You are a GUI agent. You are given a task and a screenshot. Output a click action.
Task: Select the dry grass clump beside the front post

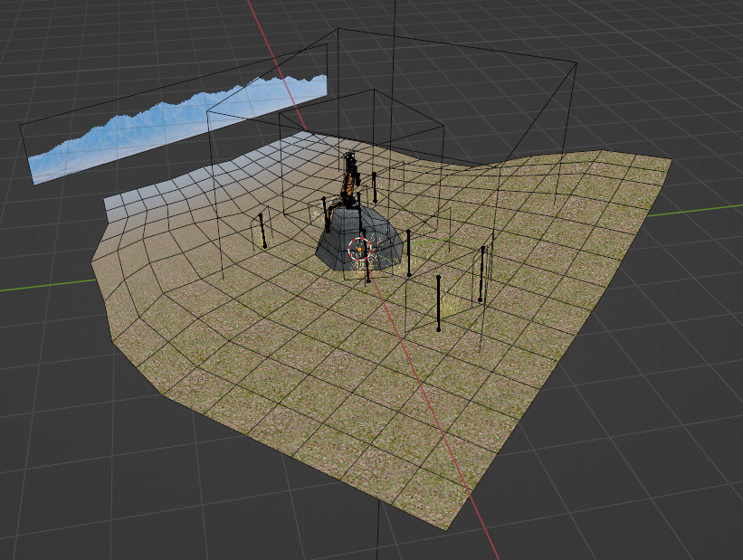450,303
